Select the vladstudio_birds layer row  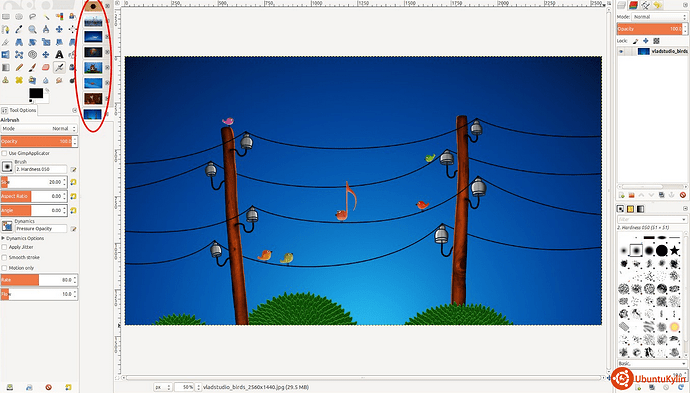tap(652, 51)
